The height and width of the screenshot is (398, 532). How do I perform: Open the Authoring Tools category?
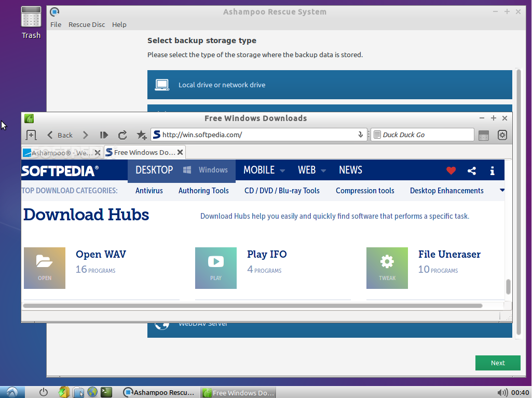203,191
